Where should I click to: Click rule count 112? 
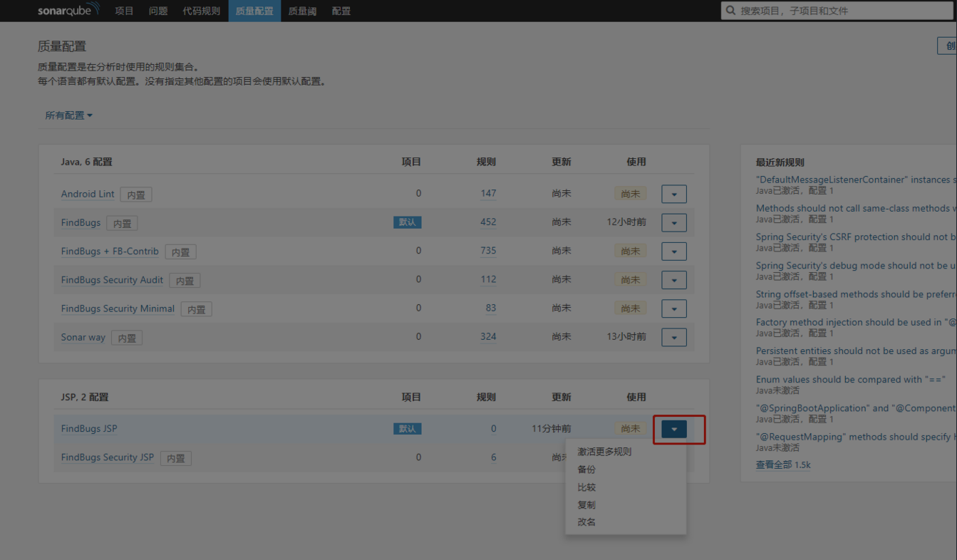click(488, 279)
